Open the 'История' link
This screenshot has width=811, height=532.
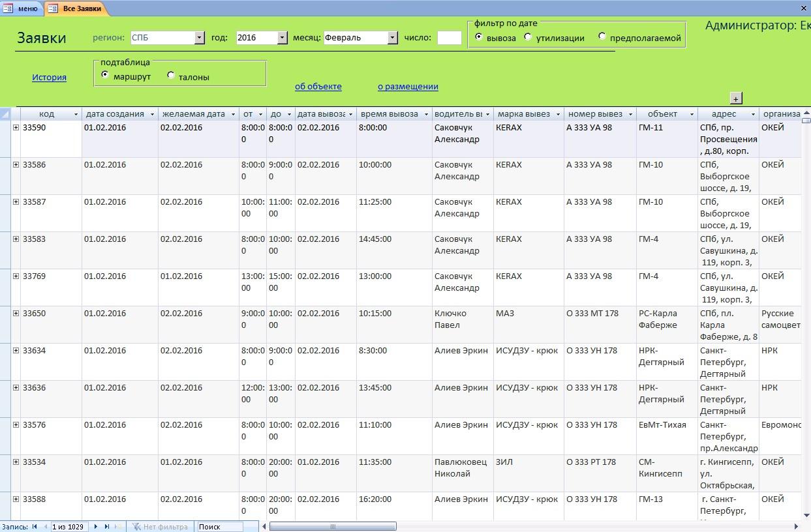point(50,77)
